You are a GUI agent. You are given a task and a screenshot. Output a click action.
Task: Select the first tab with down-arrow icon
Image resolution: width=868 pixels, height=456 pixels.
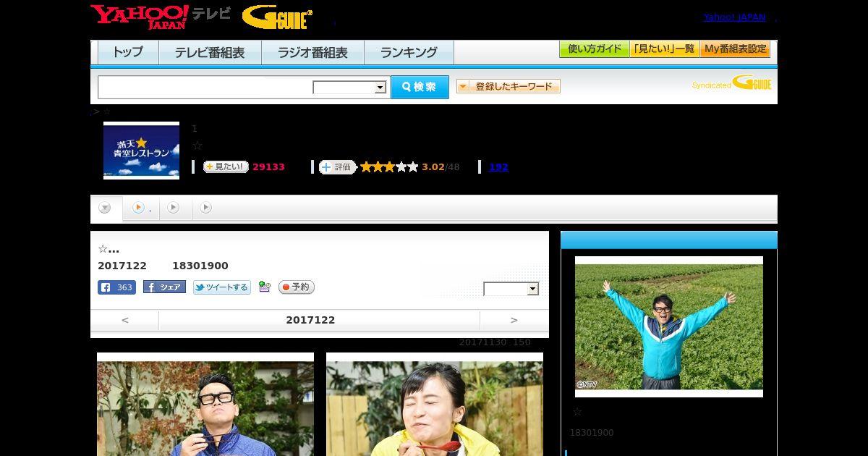point(106,208)
